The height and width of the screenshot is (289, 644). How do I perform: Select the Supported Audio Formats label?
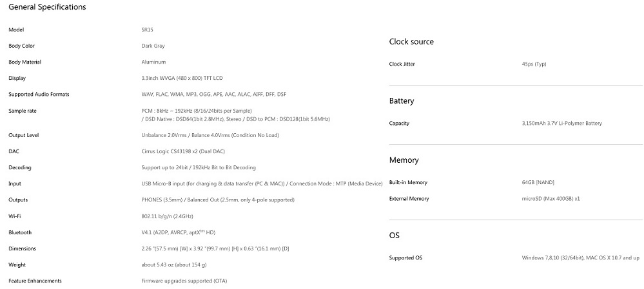pyautogui.click(x=39, y=94)
